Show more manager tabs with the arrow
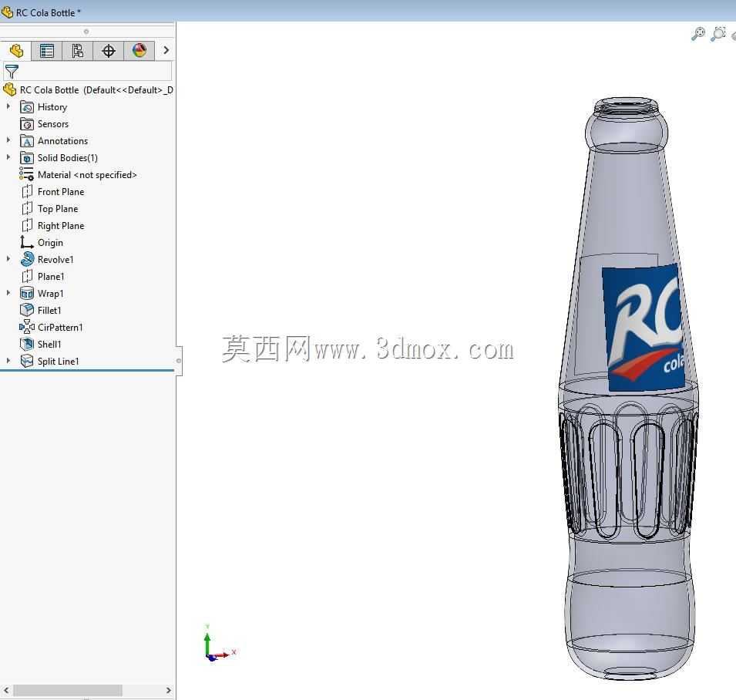 pyautogui.click(x=166, y=50)
